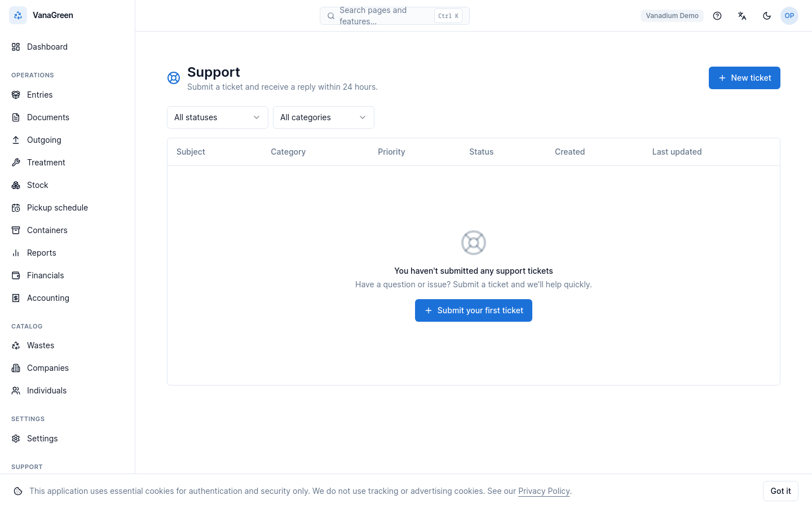
Task: Click the Companies building icon
Action: (16, 368)
